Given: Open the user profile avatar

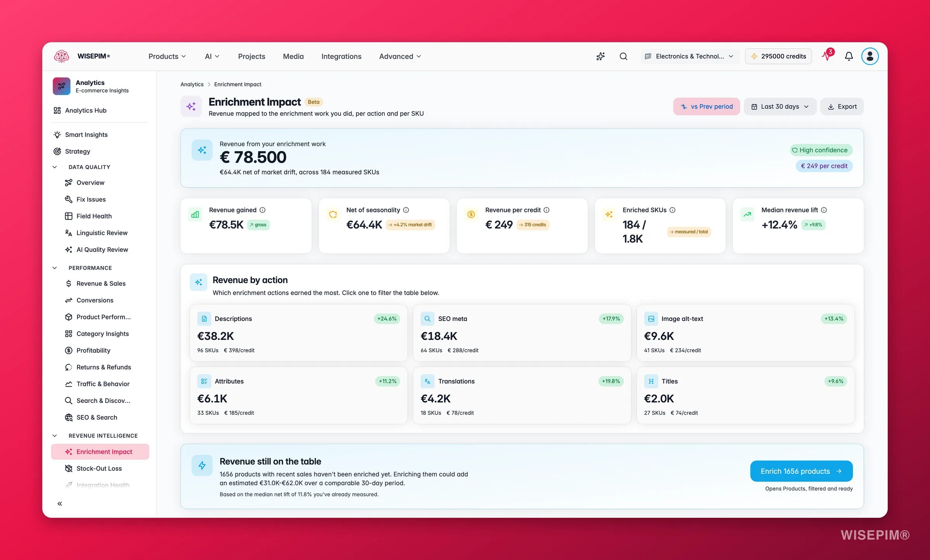Looking at the screenshot, I should pyautogui.click(x=870, y=56).
